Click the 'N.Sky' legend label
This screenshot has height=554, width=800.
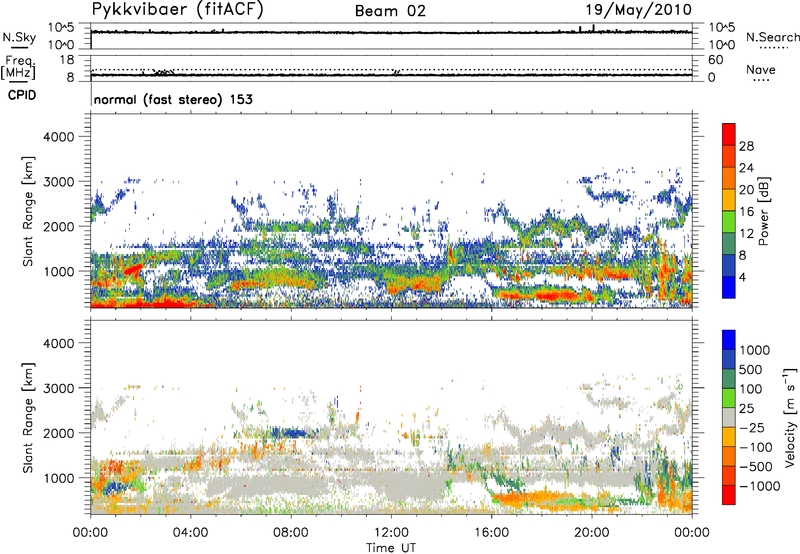[x=19, y=38]
